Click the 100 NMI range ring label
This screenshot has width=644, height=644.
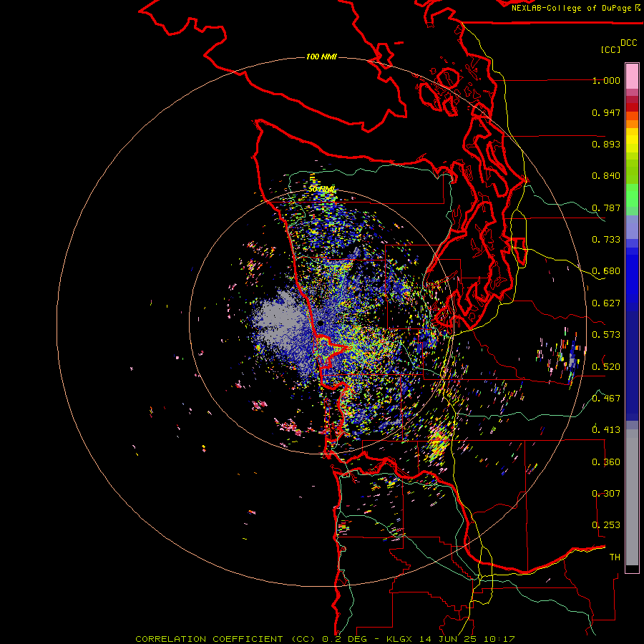pyautogui.click(x=321, y=57)
